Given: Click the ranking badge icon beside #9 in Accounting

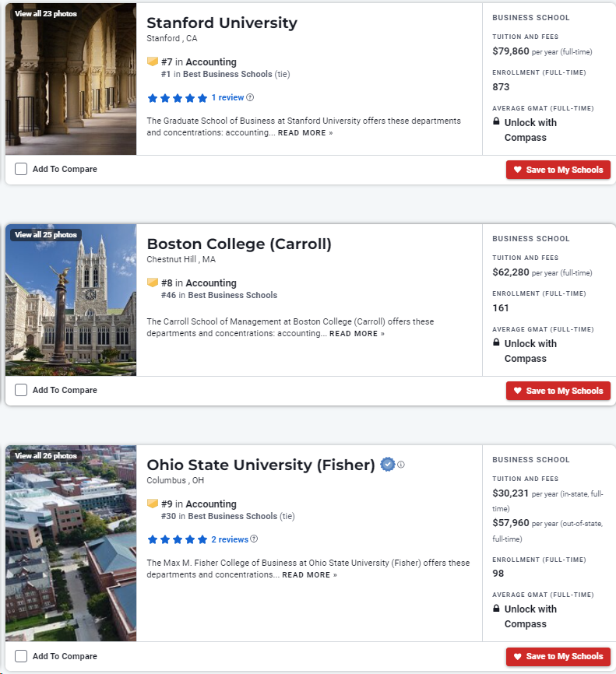Looking at the screenshot, I should click(x=153, y=504).
